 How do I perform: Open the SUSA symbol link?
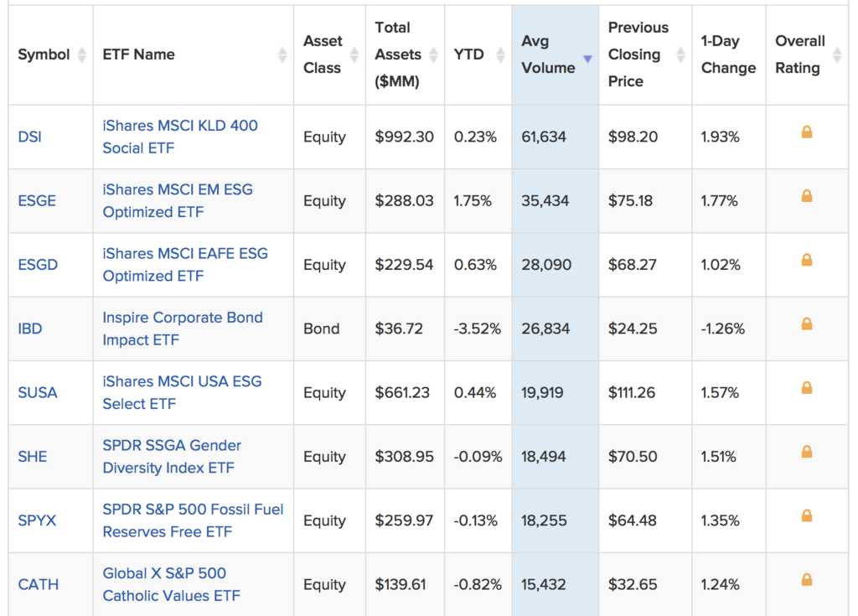[37, 393]
